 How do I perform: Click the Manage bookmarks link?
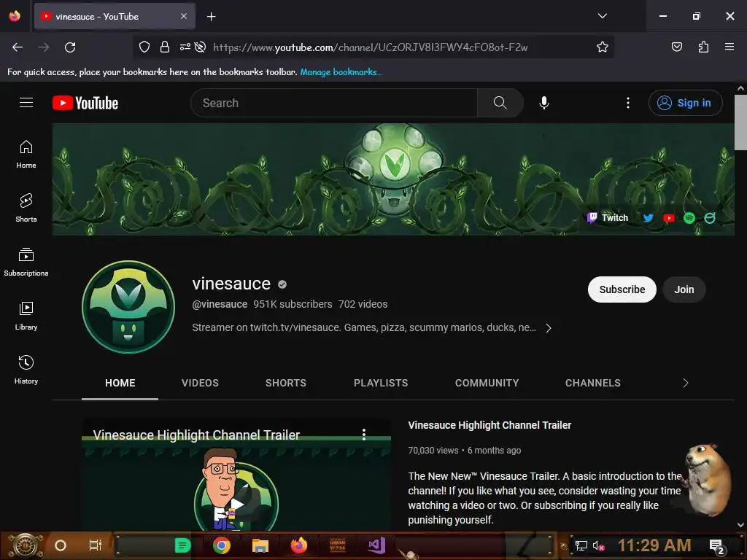click(x=341, y=72)
